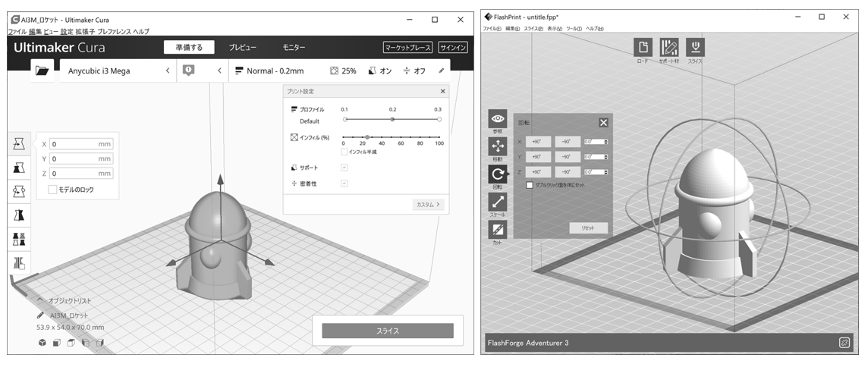Toggle サポート checkbox in print settings
Screen dimensions: 868x367
[344, 168]
